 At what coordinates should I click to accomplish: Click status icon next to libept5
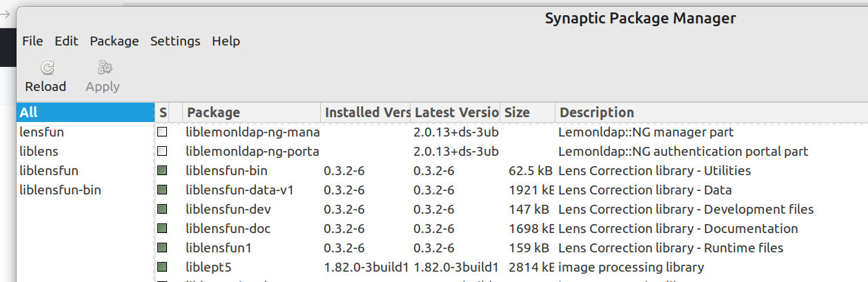162,267
